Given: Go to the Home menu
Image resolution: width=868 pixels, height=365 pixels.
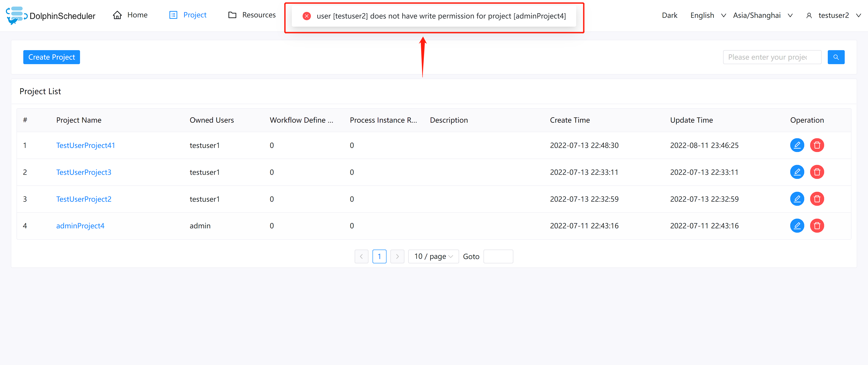Looking at the screenshot, I should pos(130,15).
